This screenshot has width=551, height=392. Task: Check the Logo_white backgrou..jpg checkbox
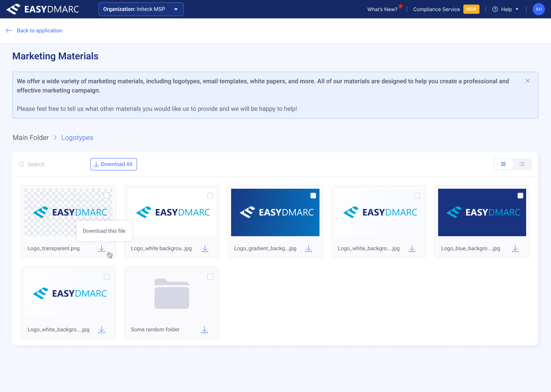(210, 196)
